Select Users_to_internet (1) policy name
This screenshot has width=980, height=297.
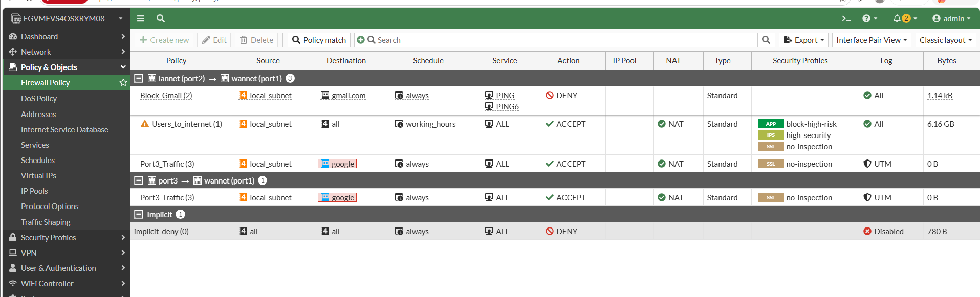point(187,124)
